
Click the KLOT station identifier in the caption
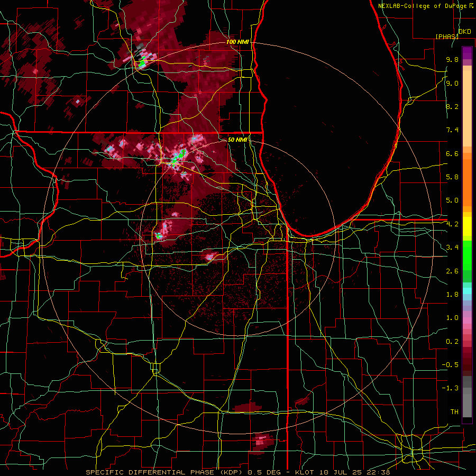coord(305,472)
